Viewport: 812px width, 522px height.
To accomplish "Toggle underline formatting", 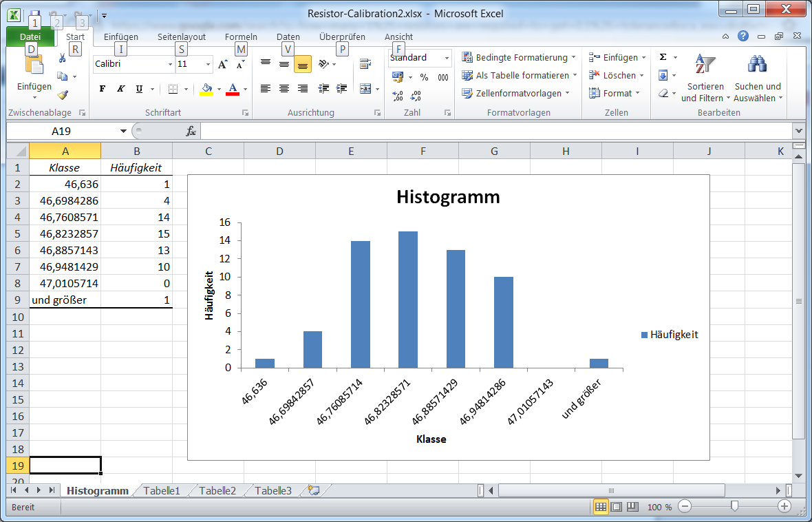I will click(x=139, y=89).
